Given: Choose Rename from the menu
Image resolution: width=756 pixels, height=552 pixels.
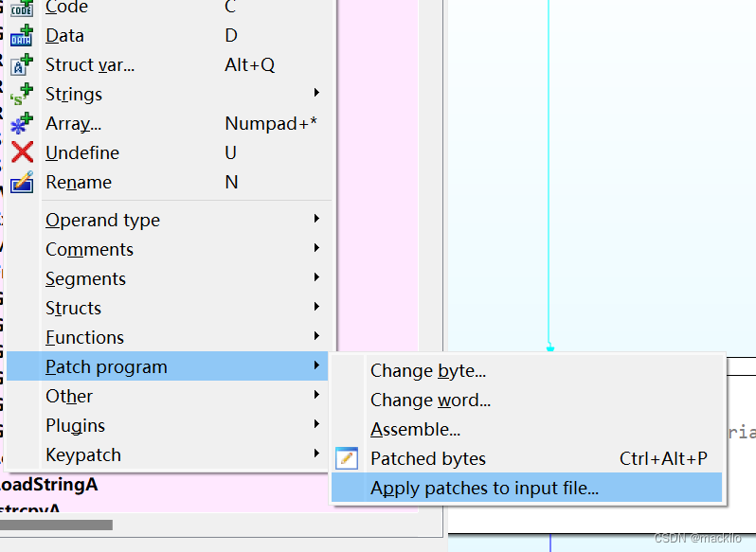Looking at the screenshot, I should pos(169,182).
